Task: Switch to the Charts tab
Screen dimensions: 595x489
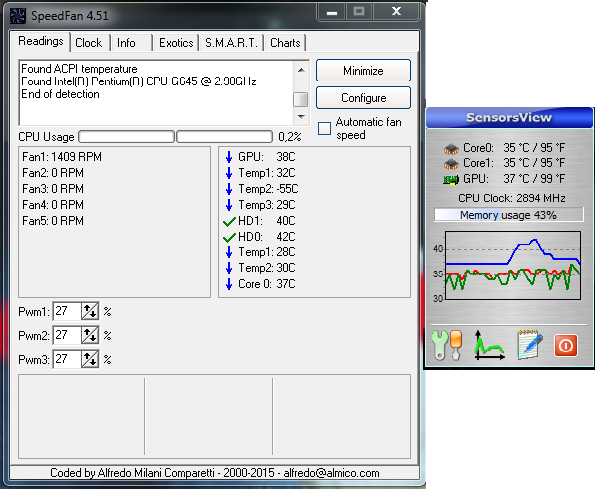Action: pos(285,43)
